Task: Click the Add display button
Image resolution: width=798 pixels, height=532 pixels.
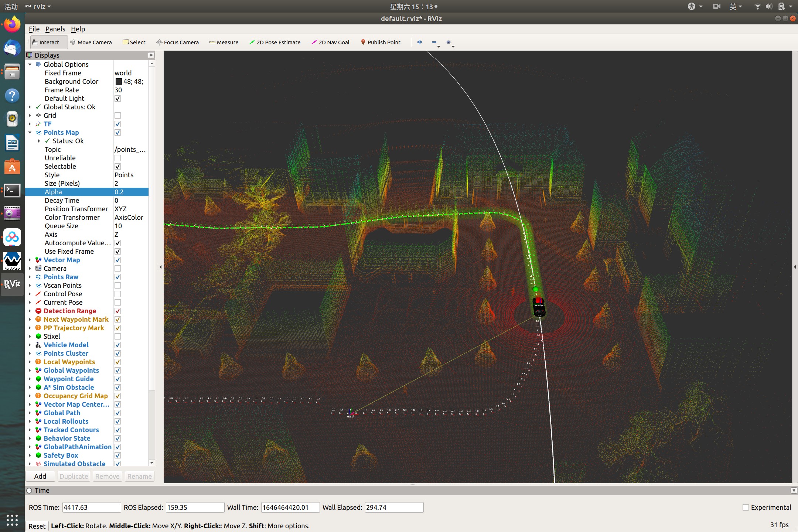Action: click(x=40, y=476)
